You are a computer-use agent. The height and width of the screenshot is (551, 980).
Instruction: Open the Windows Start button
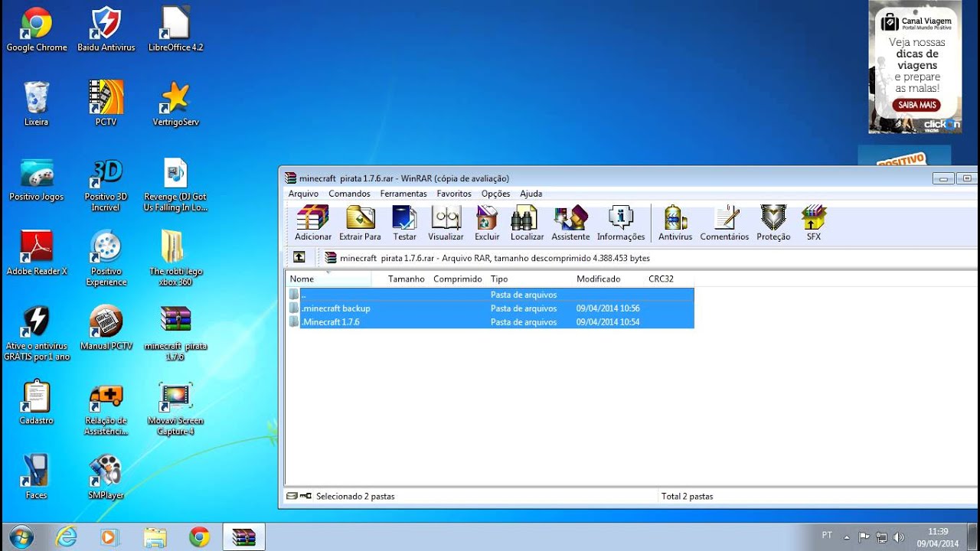point(21,536)
